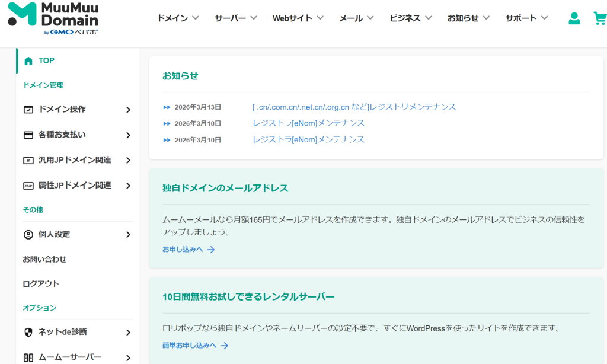Open the user account icon

[x=574, y=18]
